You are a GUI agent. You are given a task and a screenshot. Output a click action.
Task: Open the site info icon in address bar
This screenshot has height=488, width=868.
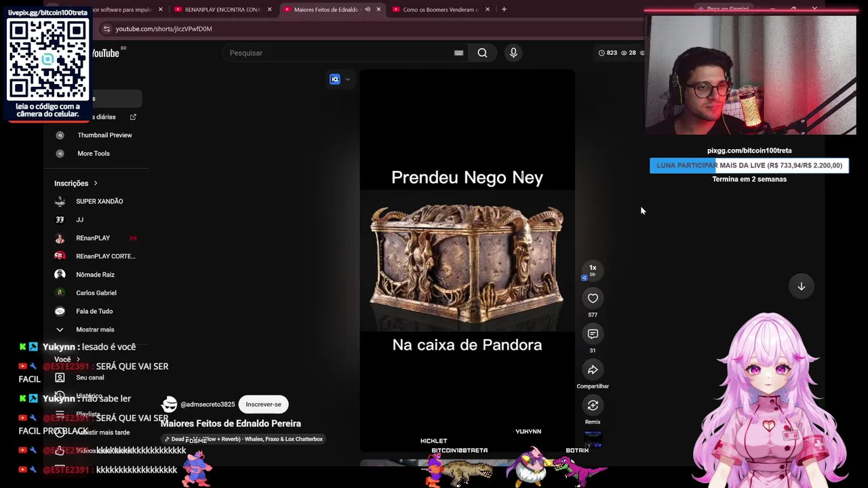point(106,29)
